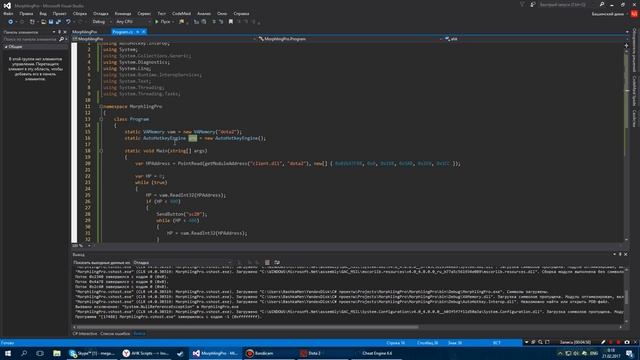Open the C# Interactive bottom tab
This screenshot has width=640, height=360.
[85, 333]
